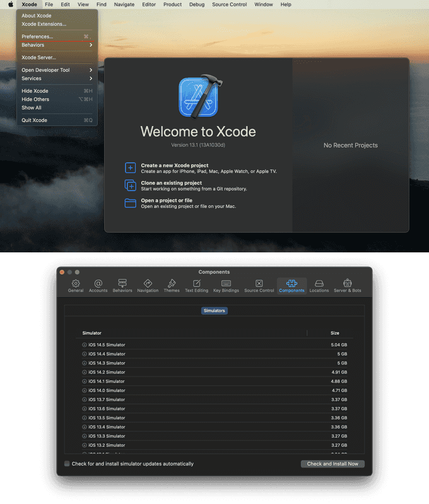Open the Find menu
The height and width of the screenshot is (504, 429).
[102, 4]
